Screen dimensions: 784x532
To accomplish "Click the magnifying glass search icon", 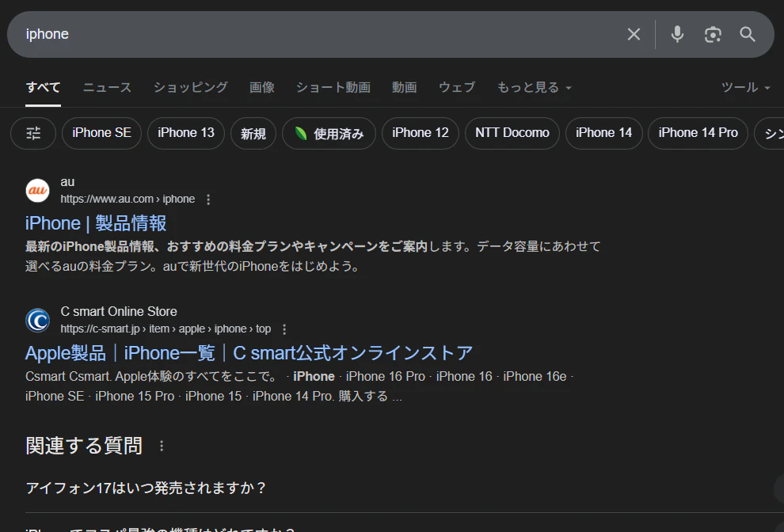I will point(748,34).
